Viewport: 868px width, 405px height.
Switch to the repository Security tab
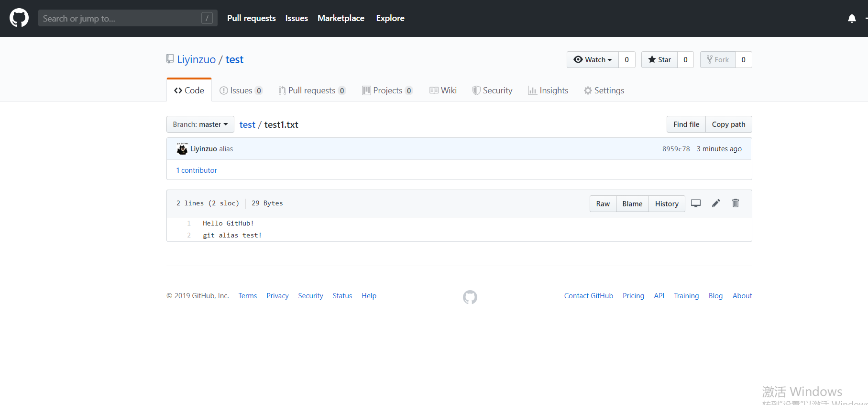point(492,90)
